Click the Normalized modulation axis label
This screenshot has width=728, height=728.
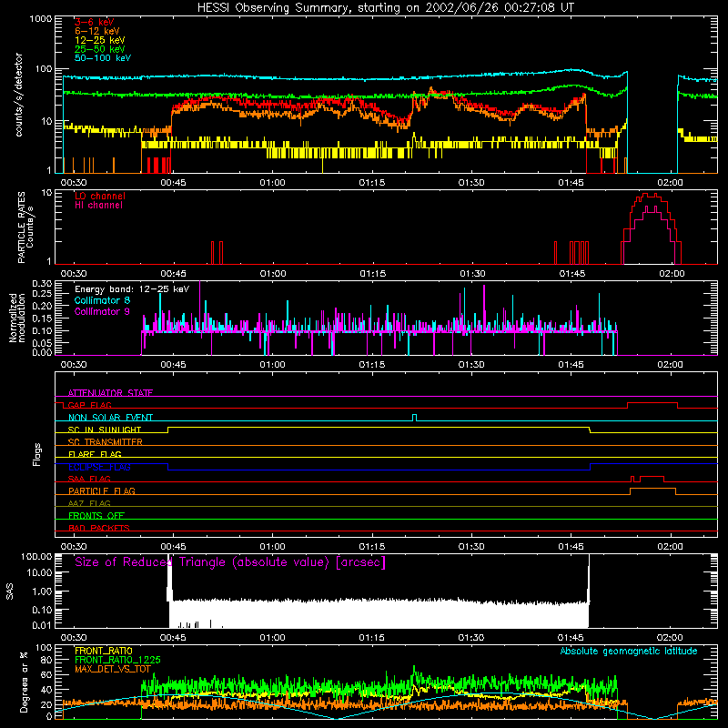coord(17,318)
